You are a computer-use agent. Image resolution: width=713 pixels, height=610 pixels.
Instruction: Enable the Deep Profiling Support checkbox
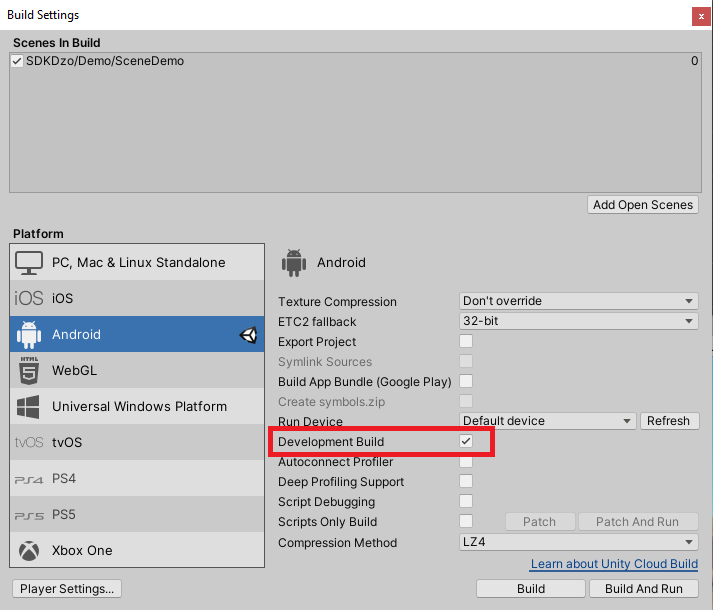pyautogui.click(x=466, y=481)
